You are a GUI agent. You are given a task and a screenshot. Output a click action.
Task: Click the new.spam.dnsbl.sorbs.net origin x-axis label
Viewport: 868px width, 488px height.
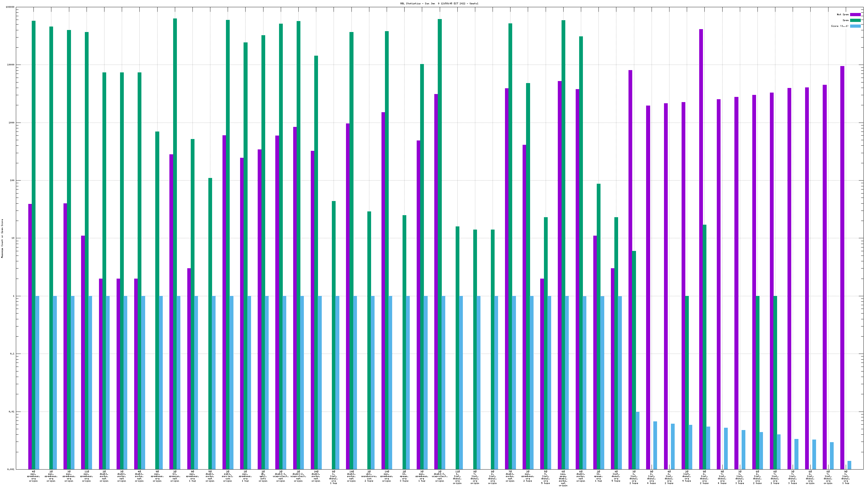[x=563, y=478]
